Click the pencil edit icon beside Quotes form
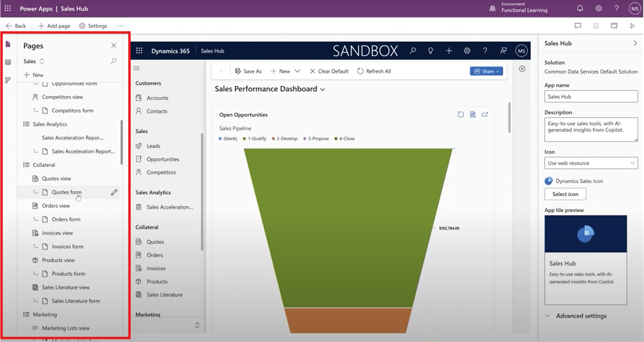 pyautogui.click(x=114, y=192)
